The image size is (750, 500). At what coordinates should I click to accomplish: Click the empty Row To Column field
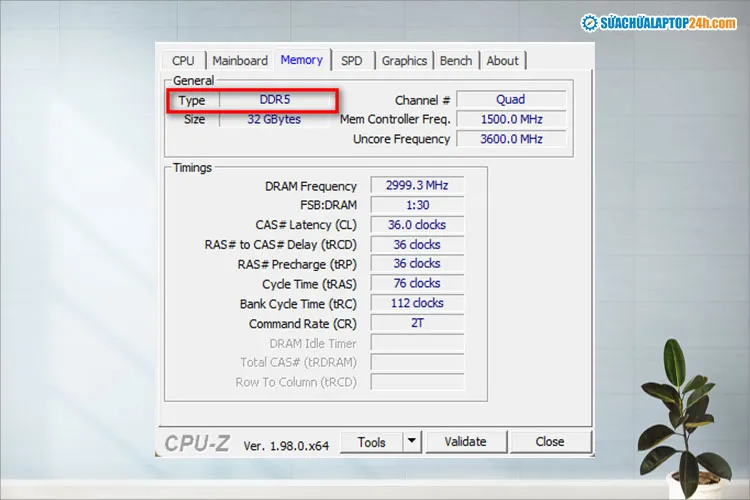[x=417, y=382]
